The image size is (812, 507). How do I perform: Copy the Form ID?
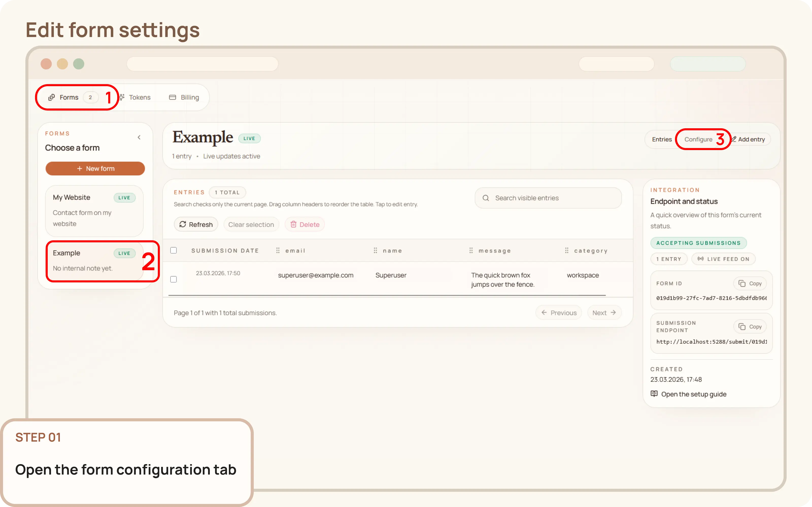coord(750,283)
